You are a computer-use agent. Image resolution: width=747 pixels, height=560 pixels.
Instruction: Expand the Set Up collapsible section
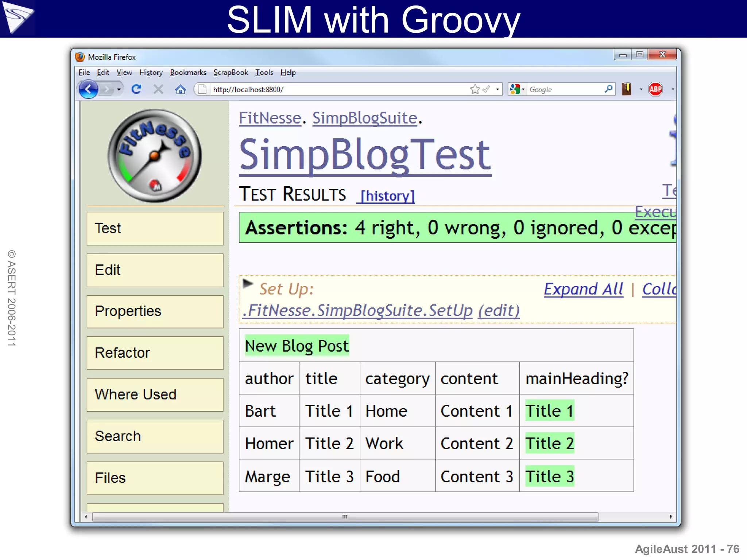click(248, 284)
